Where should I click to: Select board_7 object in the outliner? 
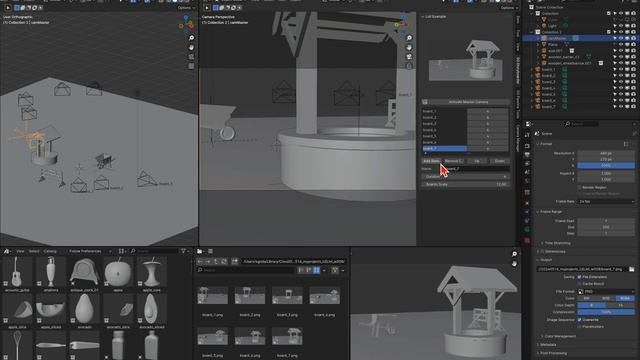point(548,107)
